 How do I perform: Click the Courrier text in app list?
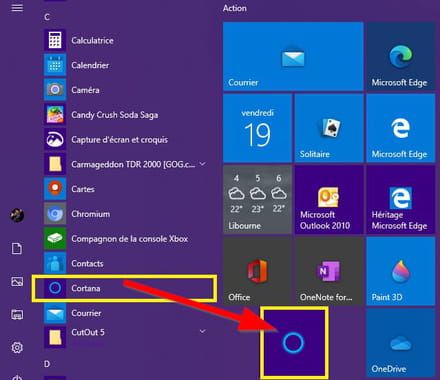coord(86,313)
